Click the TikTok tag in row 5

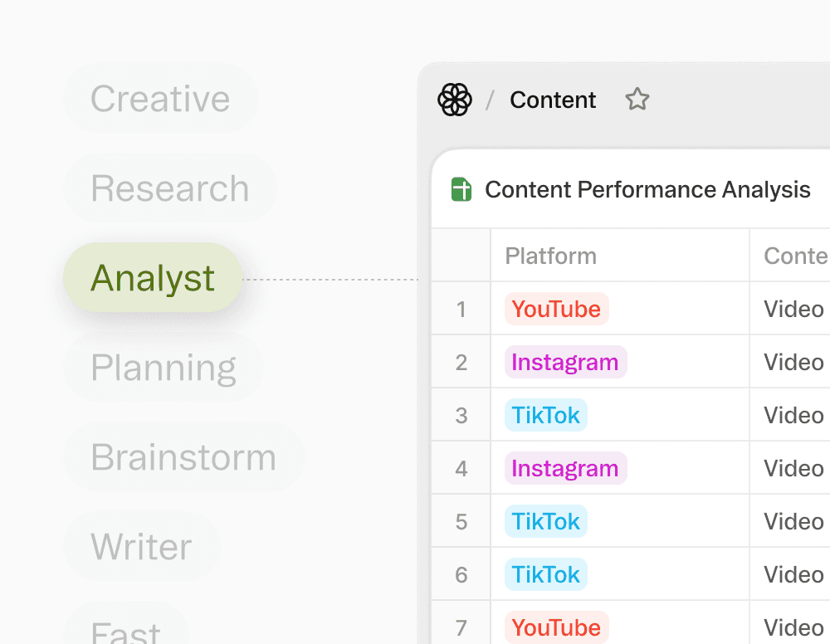pyautogui.click(x=545, y=522)
